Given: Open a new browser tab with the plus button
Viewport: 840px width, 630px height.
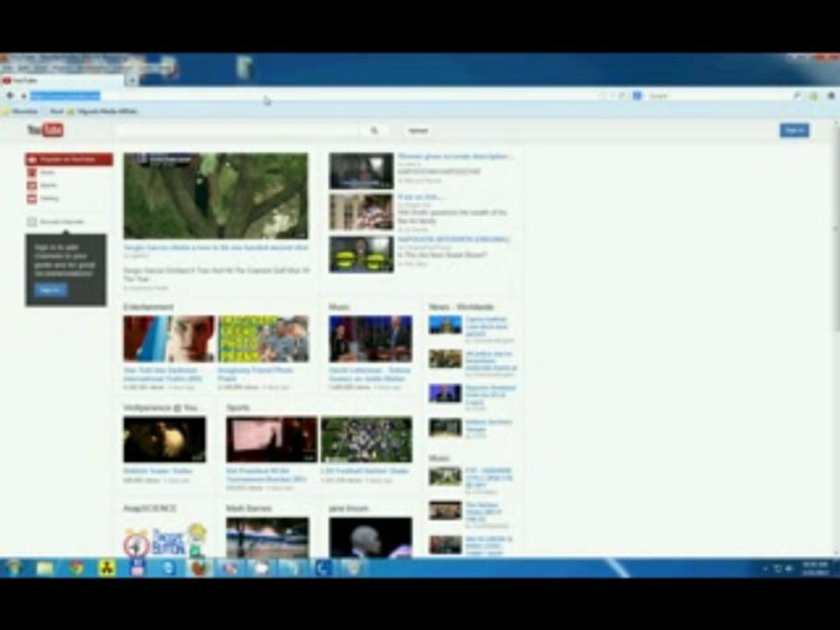Looking at the screenshot, I should 131,80.
